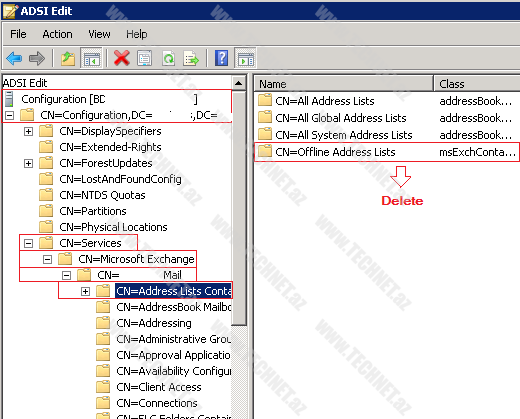Sort by the Class column header
The width and height of the screenshot is (520, 419).
[x=477, y=84]
